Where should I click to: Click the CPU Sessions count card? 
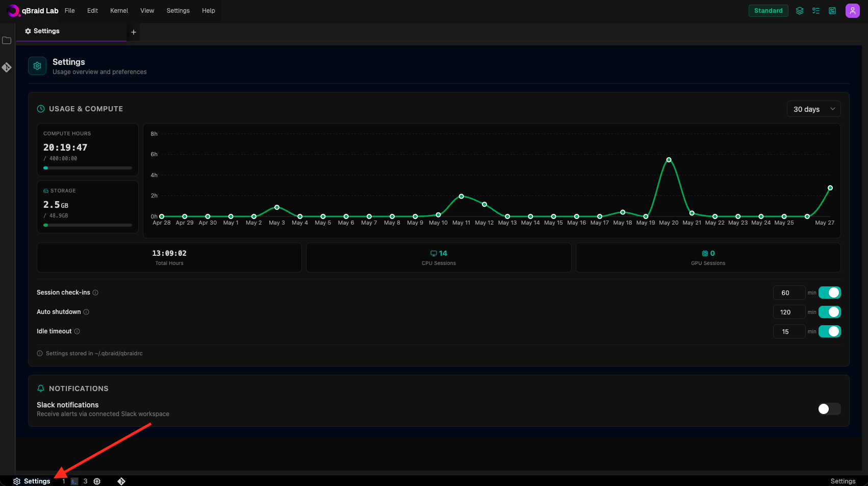pos(439,258)
